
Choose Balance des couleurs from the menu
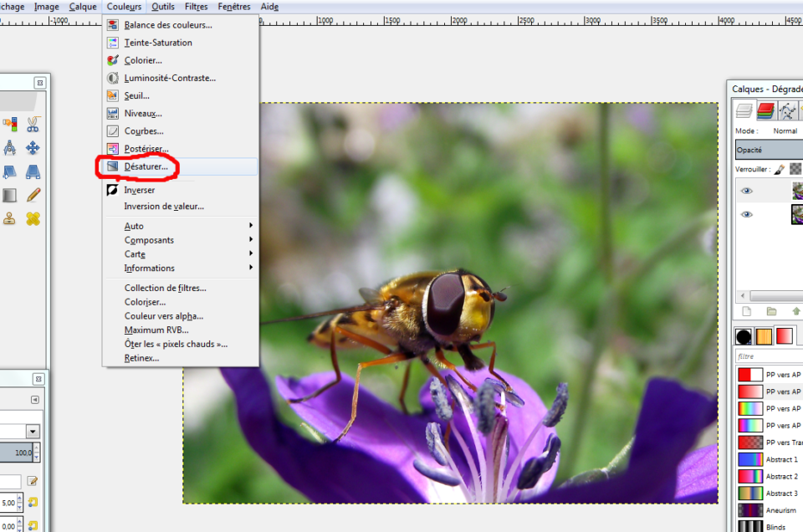tap(181, 25)
